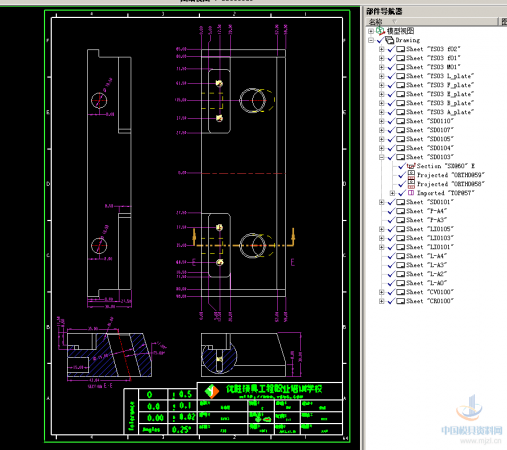Image resolution: width=507 pixels, height=450 pixels.
Task: Click the school logo in title block
Action: (x=212, y=391)
